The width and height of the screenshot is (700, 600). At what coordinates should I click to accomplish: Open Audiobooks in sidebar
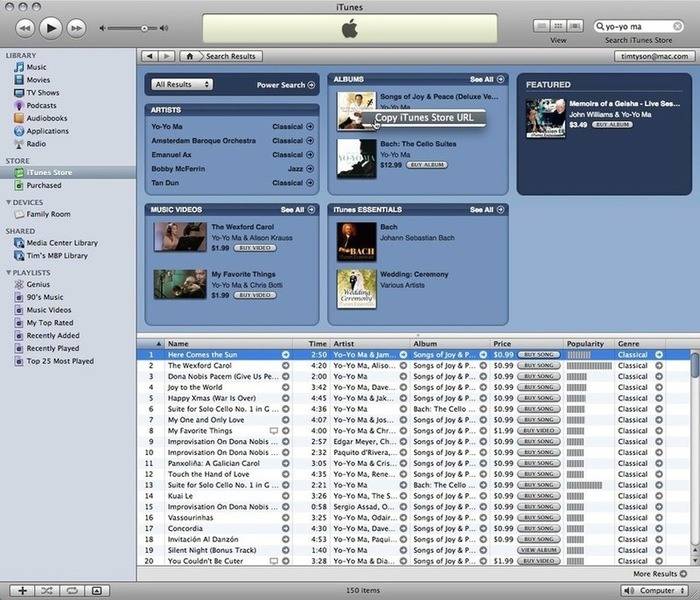[46, 118]
